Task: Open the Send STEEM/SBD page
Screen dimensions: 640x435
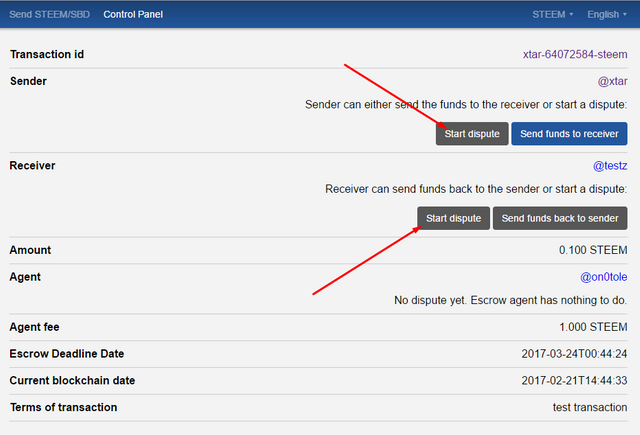Action: point(49,15)
